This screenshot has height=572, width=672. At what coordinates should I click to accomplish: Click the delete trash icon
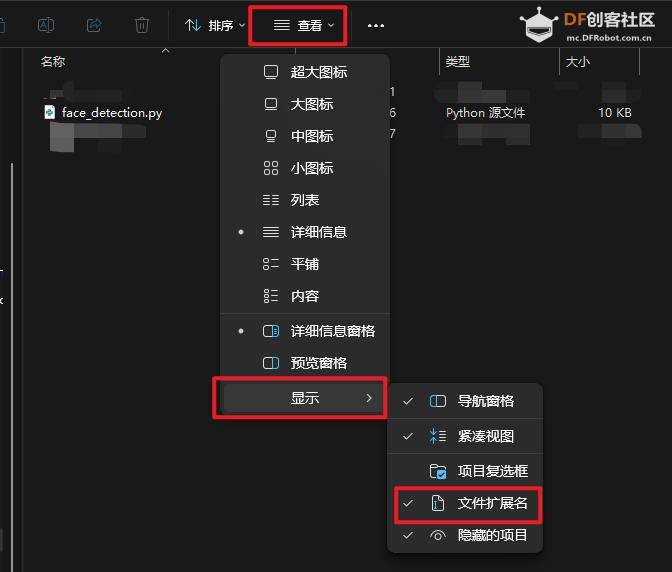142,25
